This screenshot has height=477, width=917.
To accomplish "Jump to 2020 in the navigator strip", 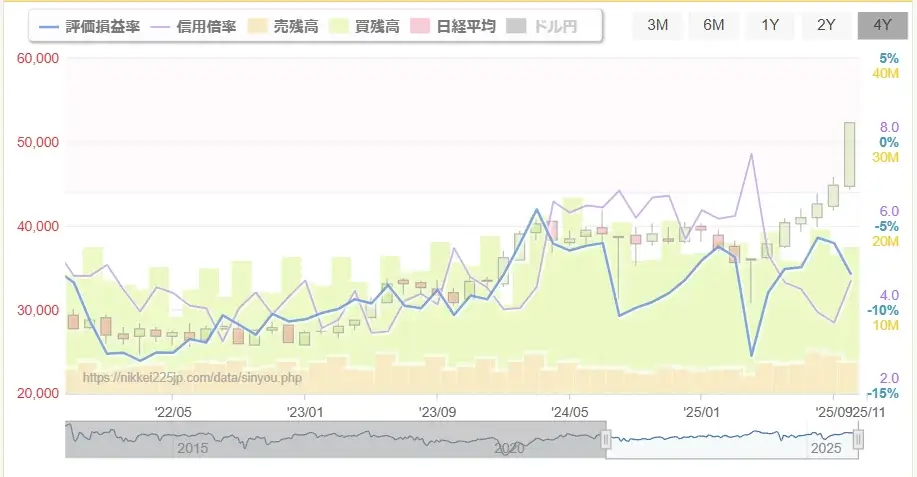I will 510,449.
